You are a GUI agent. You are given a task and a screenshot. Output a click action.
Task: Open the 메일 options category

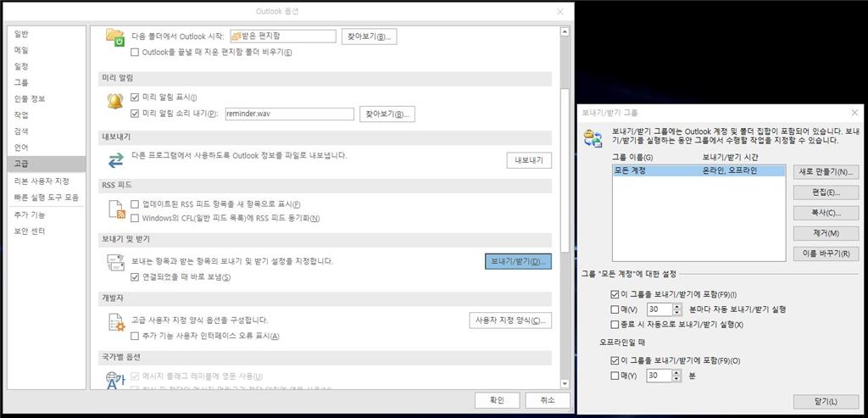tap(47, 50)
